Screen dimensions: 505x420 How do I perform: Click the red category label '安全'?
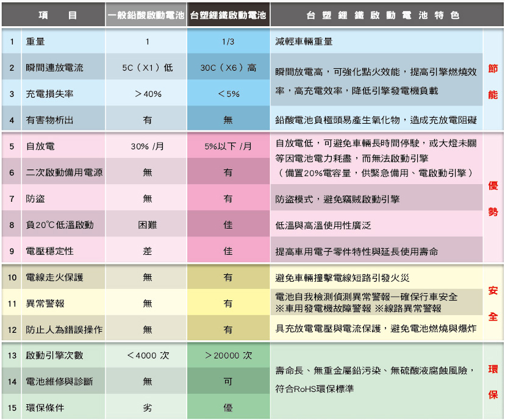click(x=493, y=304)
